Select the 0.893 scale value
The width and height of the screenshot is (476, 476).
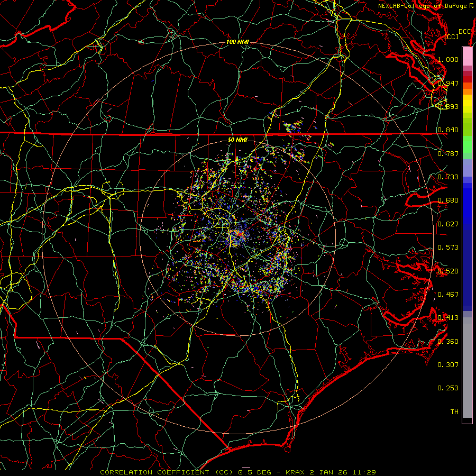[448, 106]
